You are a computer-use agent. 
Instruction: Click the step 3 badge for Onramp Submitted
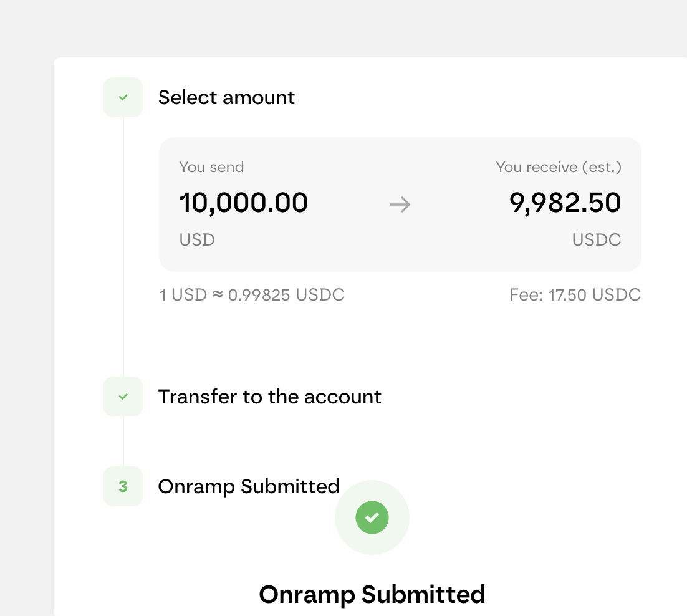pos(122,486)
